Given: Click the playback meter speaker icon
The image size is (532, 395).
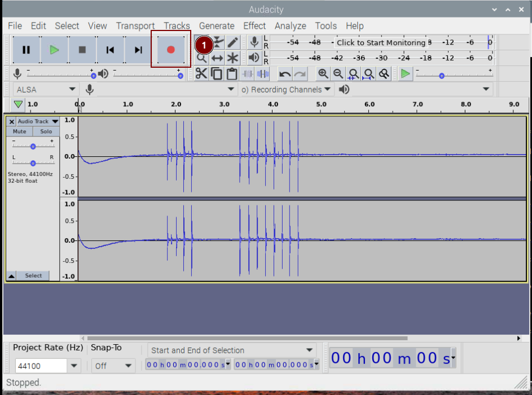Looking at the screenshot, I should [254, 58].
